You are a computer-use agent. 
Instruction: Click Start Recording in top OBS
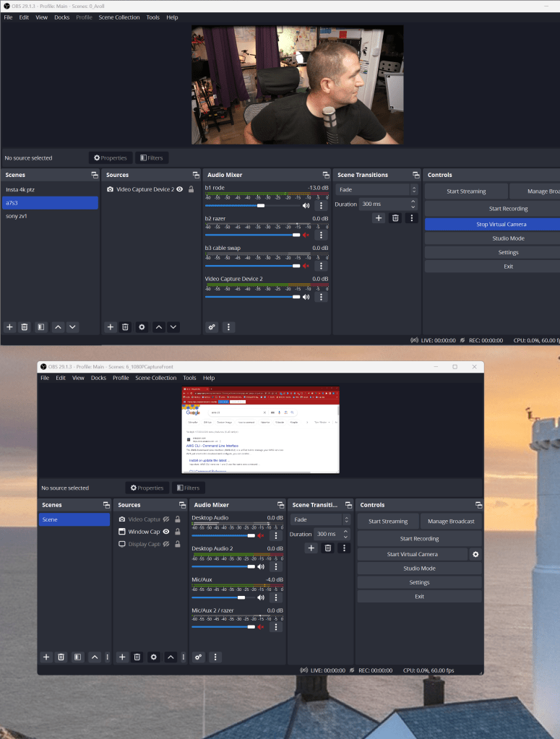pyautogui.click(x=492, y=208)
